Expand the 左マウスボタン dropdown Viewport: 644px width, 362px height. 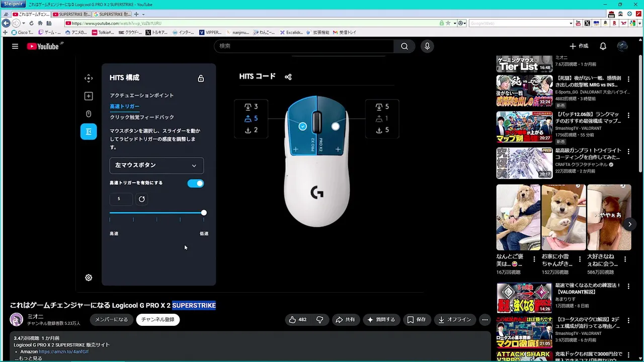[x=156, y=165]
